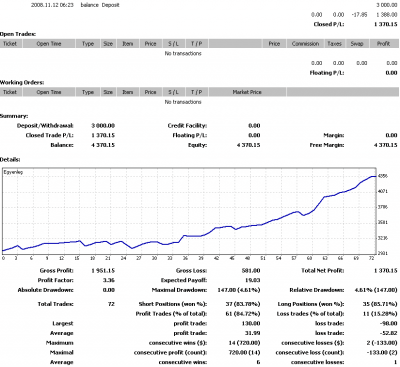The image size is (400, 367).
Task: Click the Commission column header
Action: click(x=305, y=44)
